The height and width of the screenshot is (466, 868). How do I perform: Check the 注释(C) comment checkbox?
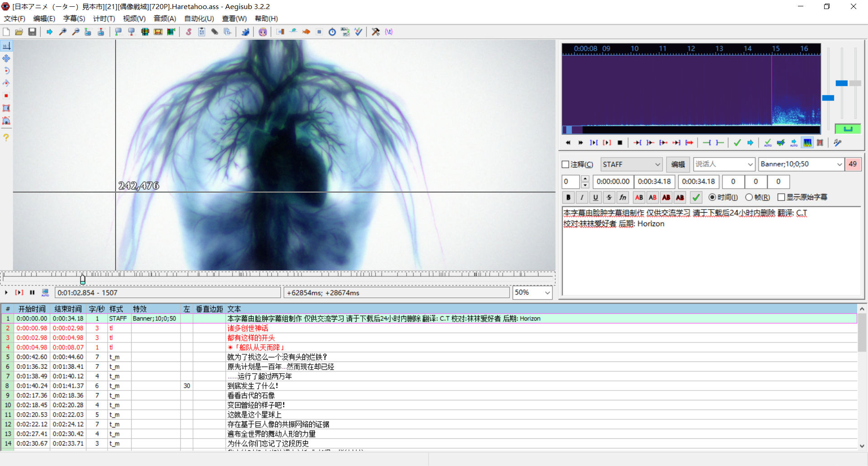point(566,164)
